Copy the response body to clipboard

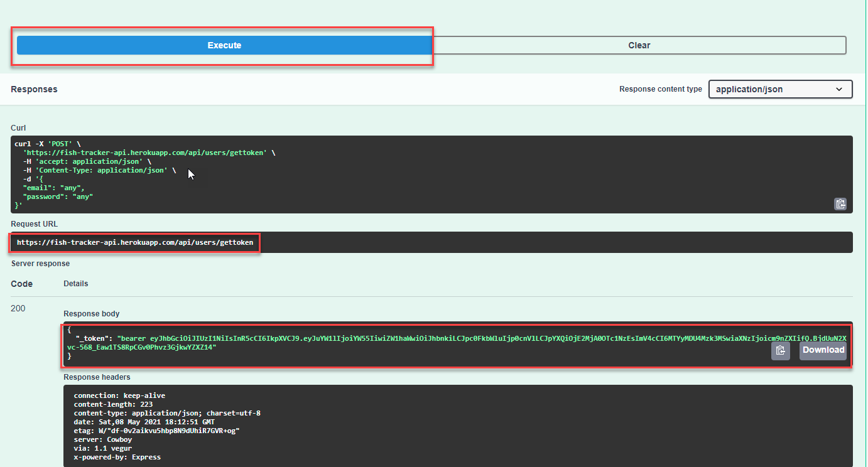click(780, 351)
